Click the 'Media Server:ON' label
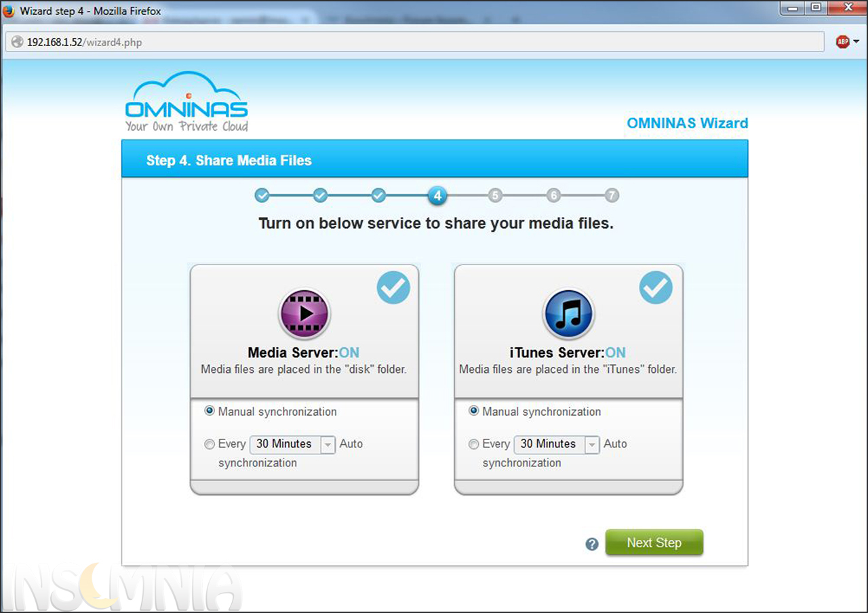The image size is (868, 613). pyautogui.click(x=304, y=353)
